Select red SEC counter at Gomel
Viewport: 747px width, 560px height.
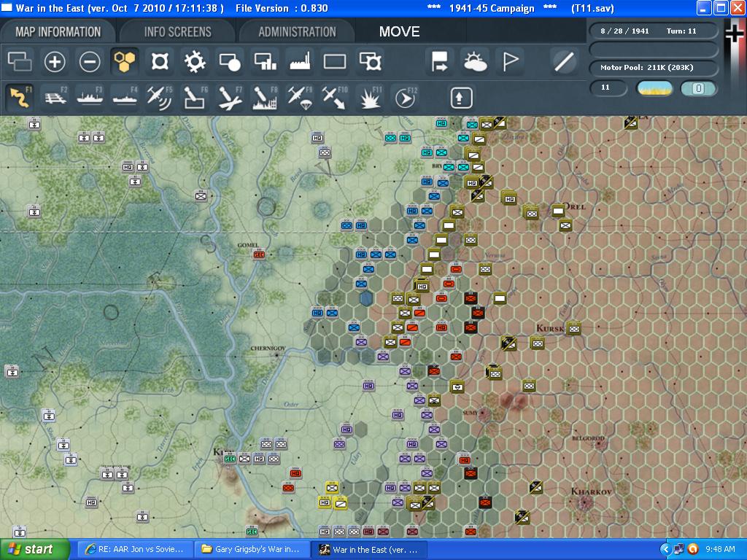tap(259, 254)
